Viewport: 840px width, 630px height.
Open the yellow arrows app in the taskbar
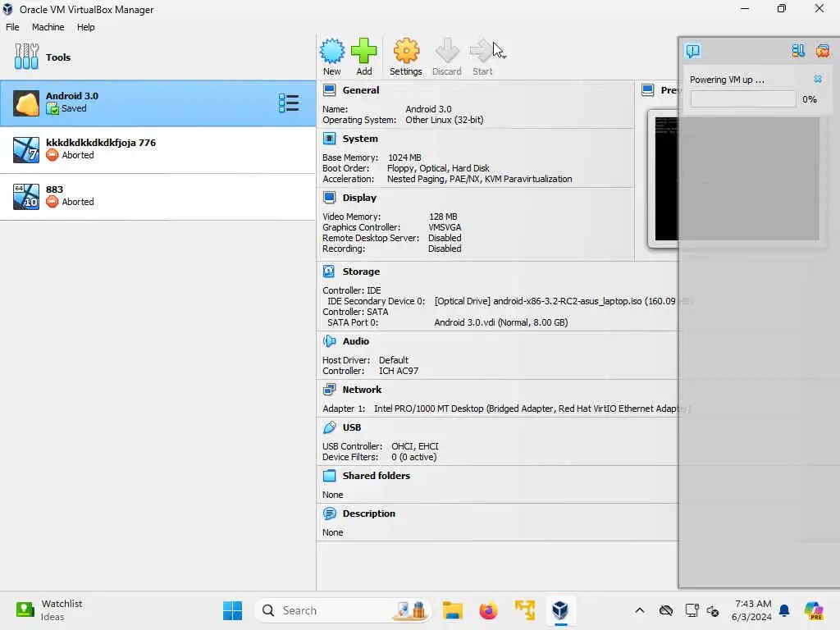pyautogui.click(x=524, y=610)
